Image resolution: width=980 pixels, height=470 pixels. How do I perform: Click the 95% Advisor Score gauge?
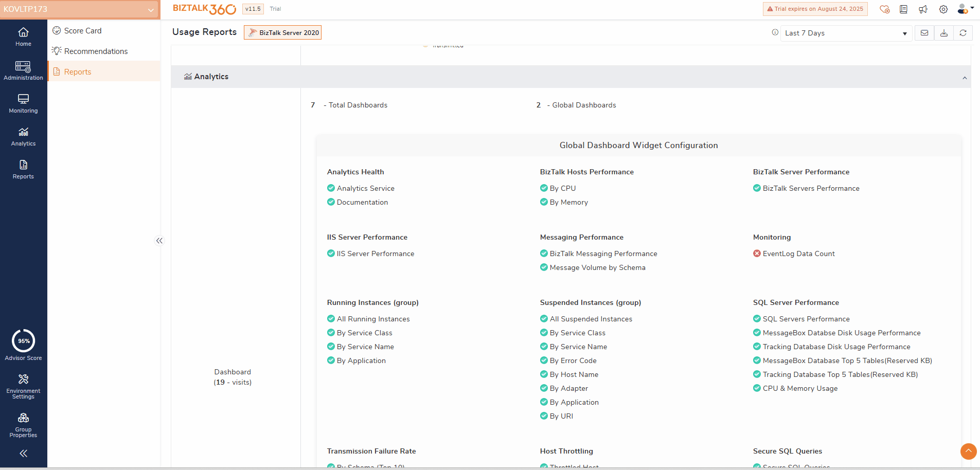click(24, 341)
